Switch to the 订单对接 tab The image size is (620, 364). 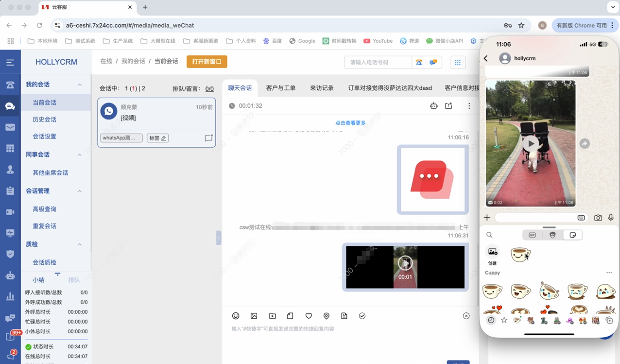coord(390,88)
